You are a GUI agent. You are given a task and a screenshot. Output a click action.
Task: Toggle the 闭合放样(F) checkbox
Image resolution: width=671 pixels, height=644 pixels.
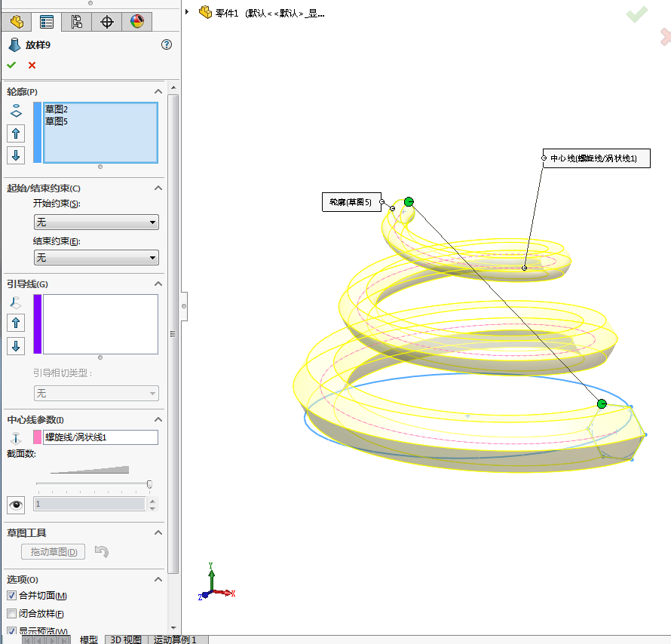click(11, 614)
